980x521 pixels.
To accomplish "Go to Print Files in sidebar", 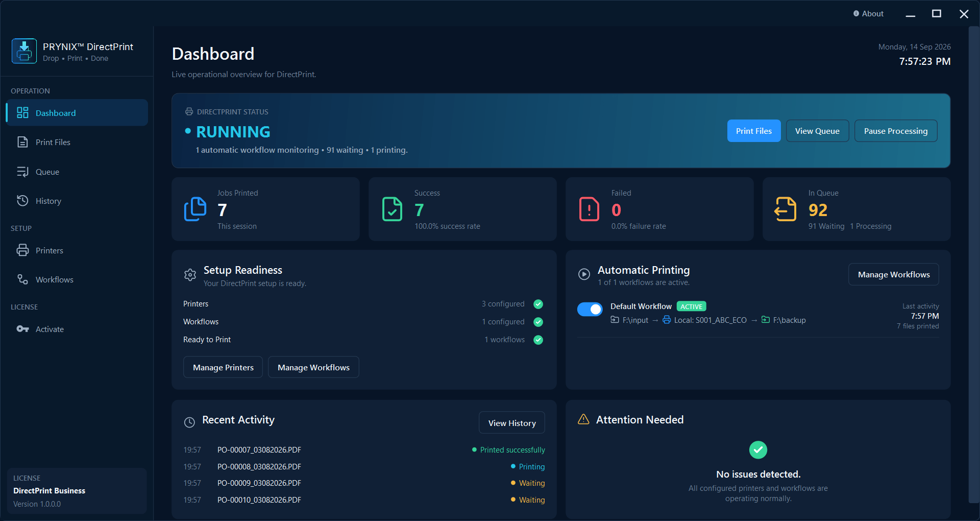I will pyautogui.click(x=77, y=142).
